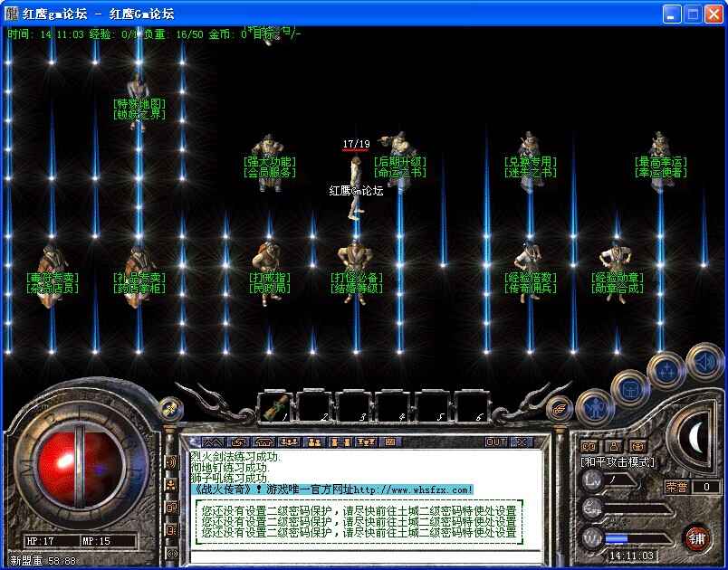728x570 pixels.
Task: Toggle the sound speaker round button
Action: (x=704, y=362)
